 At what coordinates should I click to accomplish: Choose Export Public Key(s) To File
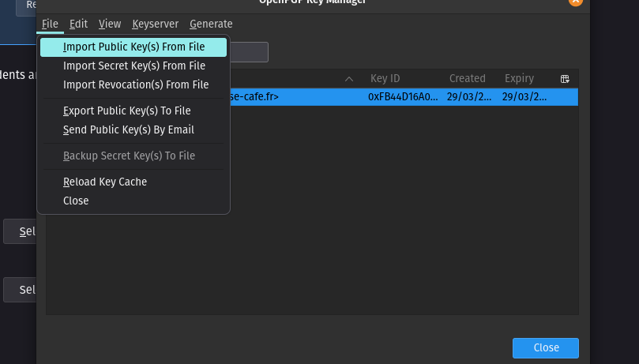[x=133, y=111]
